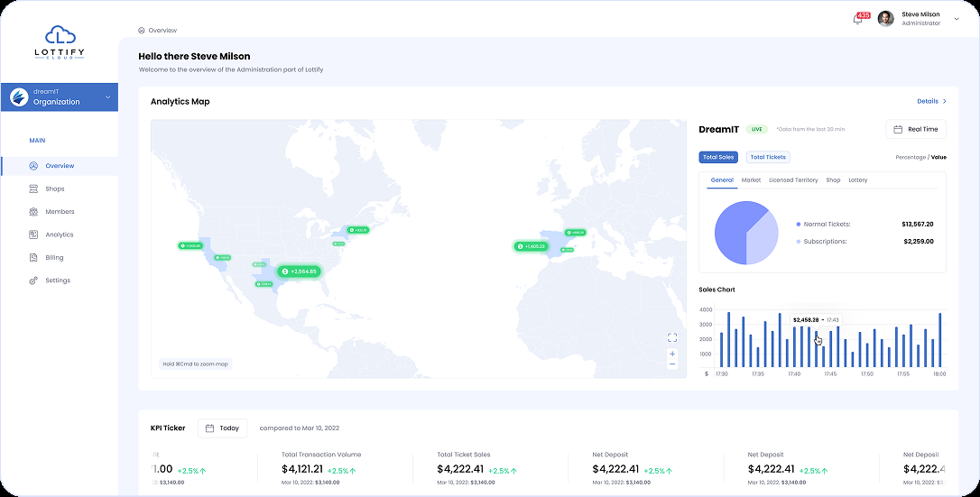Click Steve Milson's profile avatar
Viewport: 980px width, 497px height.
click(x=885, y=19)
